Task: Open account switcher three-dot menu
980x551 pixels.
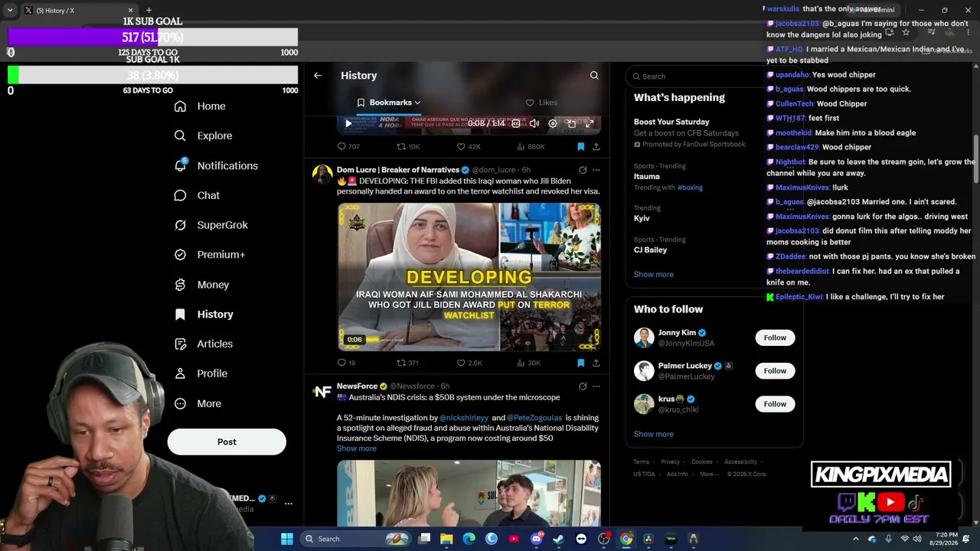Action: [289, 504]
